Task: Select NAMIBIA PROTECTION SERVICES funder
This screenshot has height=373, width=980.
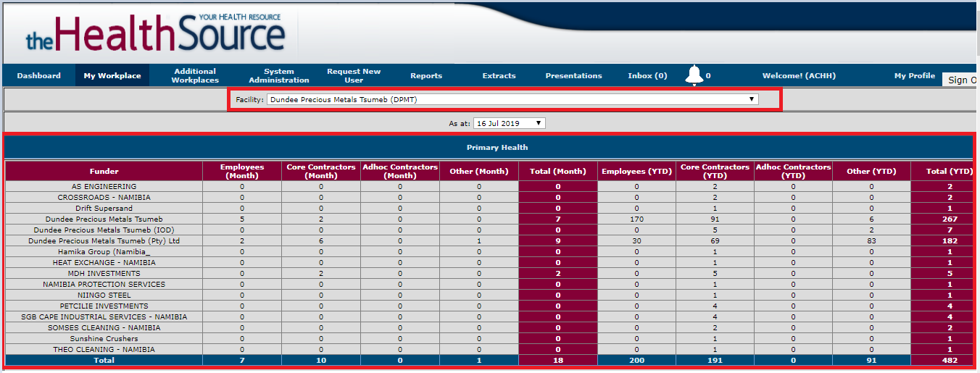Action: [104, 285]
